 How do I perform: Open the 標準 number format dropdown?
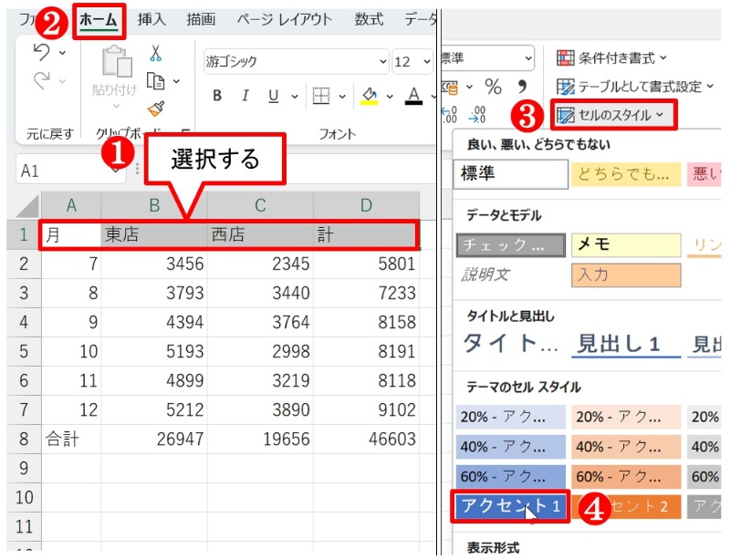[x=528, y=58]
